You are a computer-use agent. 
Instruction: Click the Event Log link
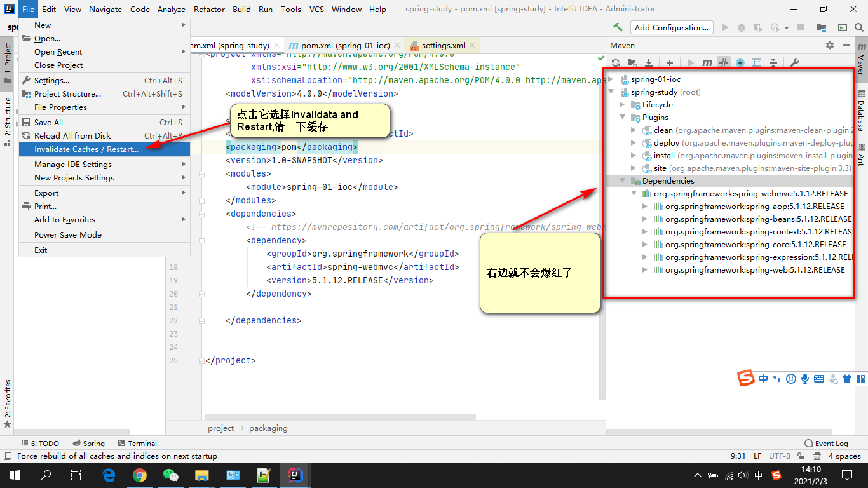pyautogui.click(x=831, y=443)
